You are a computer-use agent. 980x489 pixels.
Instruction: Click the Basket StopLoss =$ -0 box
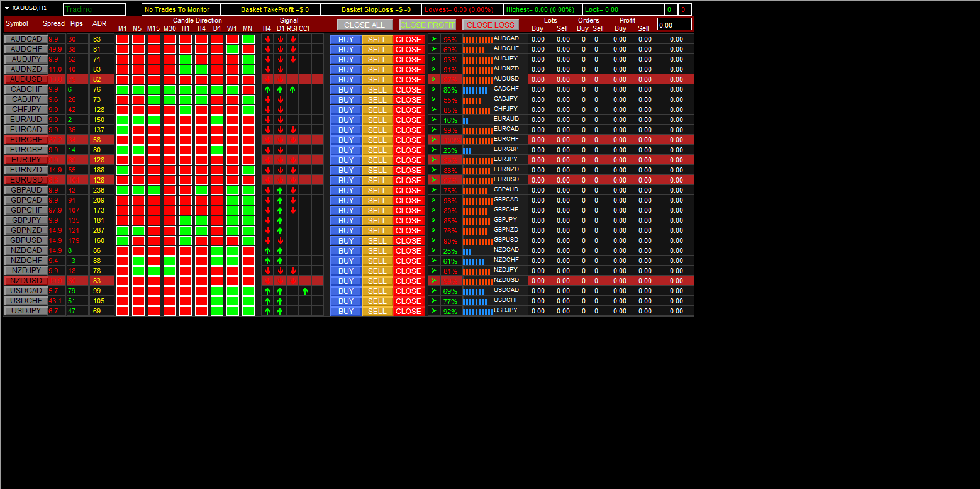[x=371, y=9]
